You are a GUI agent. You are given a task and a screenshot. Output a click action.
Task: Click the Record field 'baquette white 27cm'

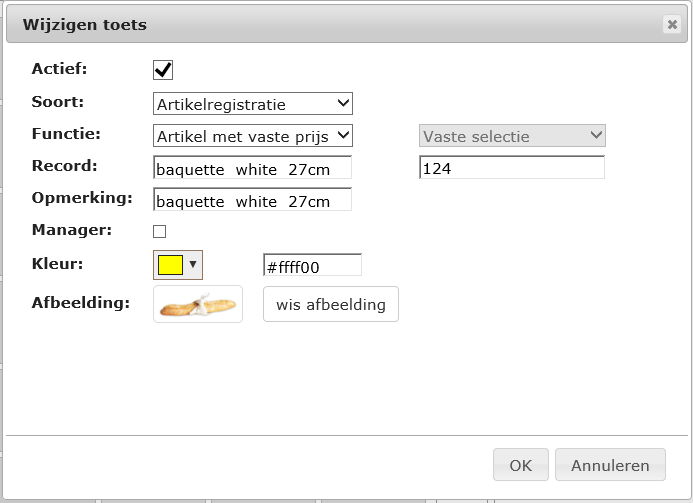252,168
